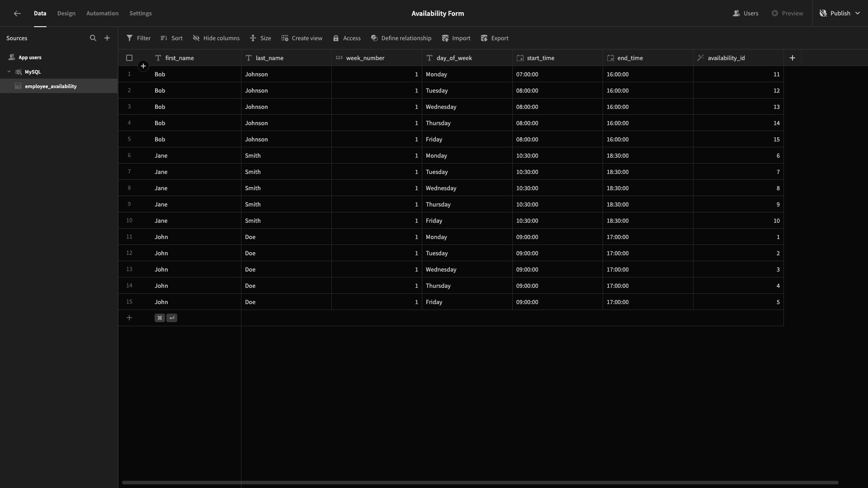This screenshot has width=868, height=488.
Task: Import data into table
Action: pos(456,38)
